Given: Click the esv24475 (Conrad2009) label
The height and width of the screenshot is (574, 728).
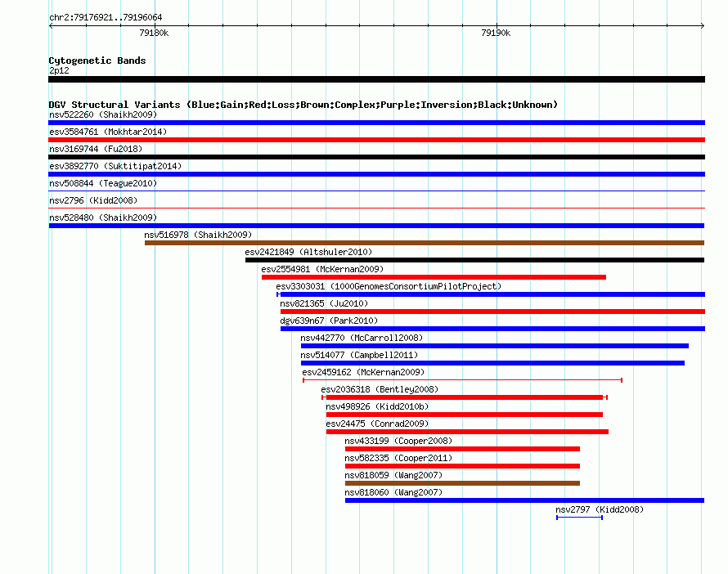Looking at the screenshot, I should click(377, 424).
